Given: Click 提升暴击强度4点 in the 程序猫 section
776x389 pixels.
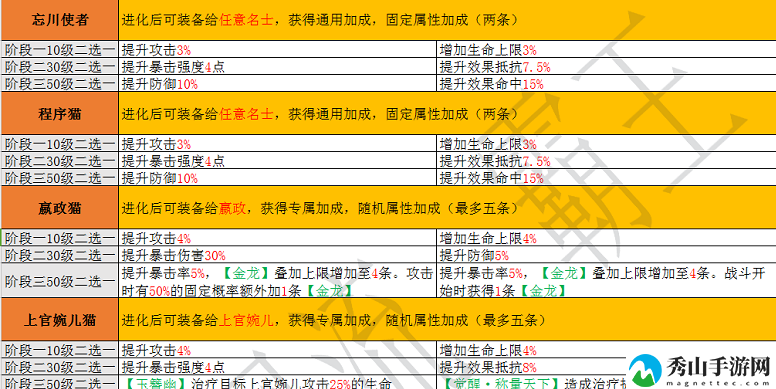Looking at the screenshot, I should (x=278, y=161).
